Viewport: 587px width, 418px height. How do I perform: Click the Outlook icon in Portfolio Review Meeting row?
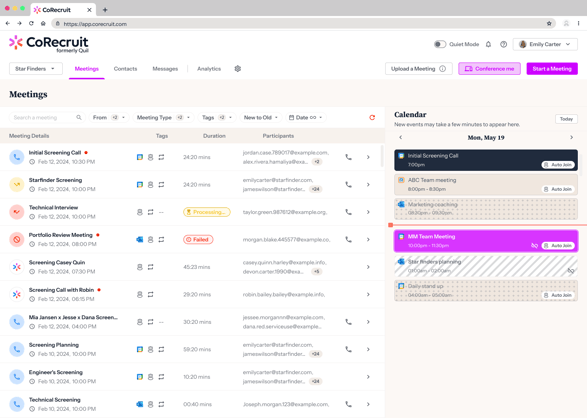coord(140,239)
